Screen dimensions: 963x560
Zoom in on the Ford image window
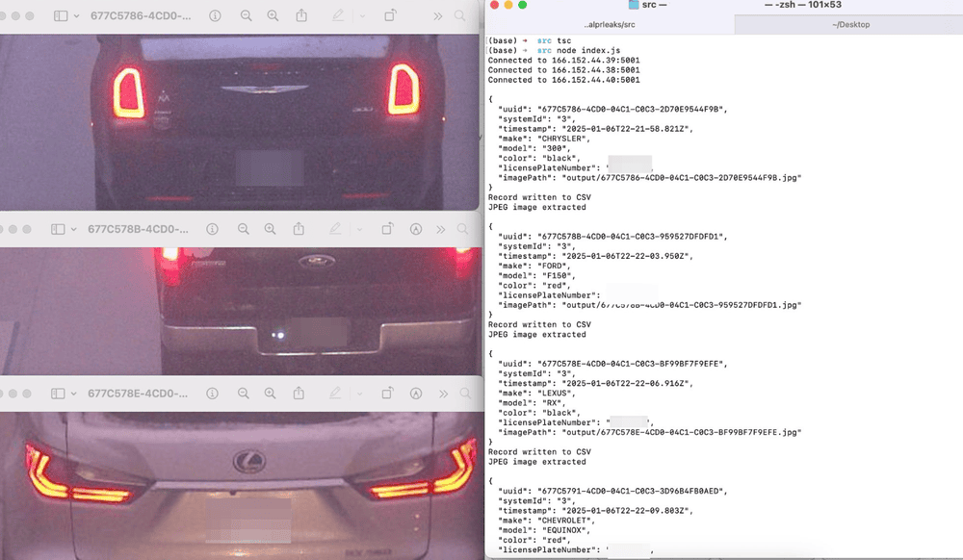(271, 229)
